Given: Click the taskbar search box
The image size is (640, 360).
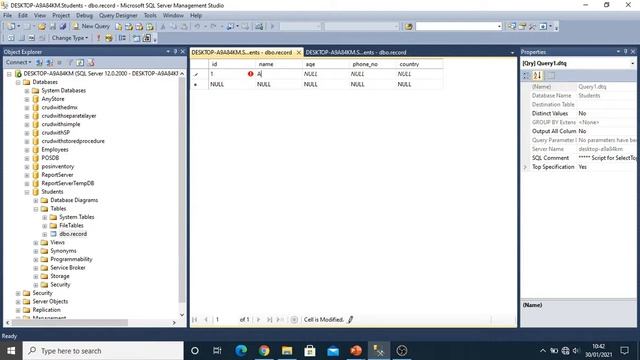Looking at the screenshot, I should click(x=103, y=351).
